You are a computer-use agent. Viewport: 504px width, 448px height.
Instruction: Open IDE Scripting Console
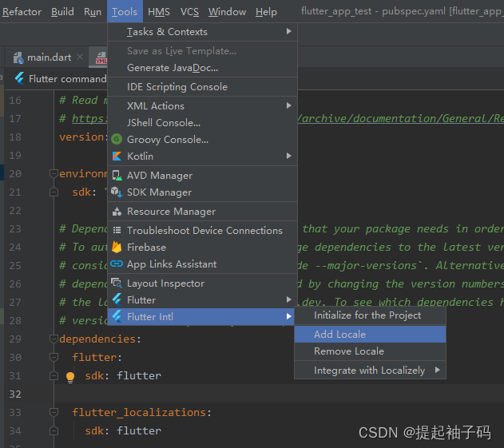202,87
